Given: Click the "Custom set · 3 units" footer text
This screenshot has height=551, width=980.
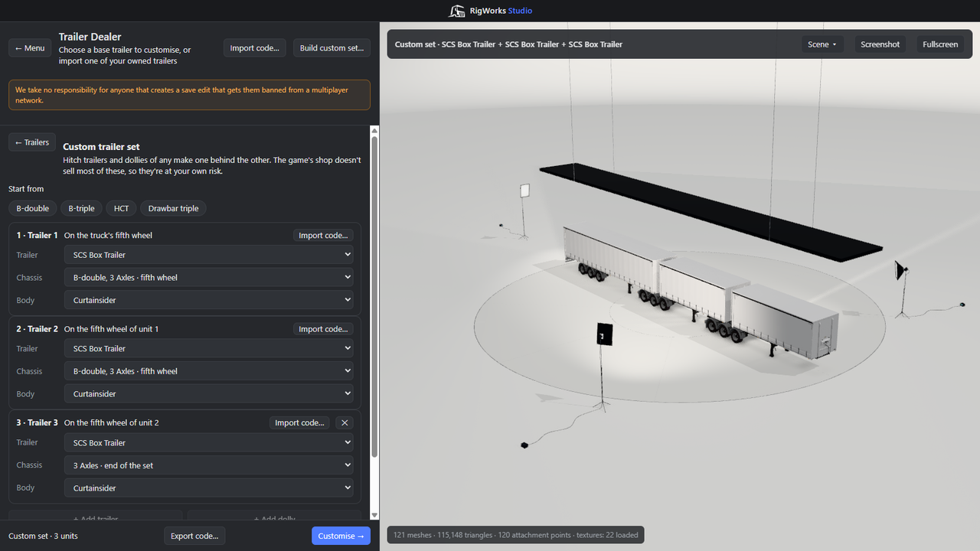Looking at the screenshot, I should pos(43,536).
